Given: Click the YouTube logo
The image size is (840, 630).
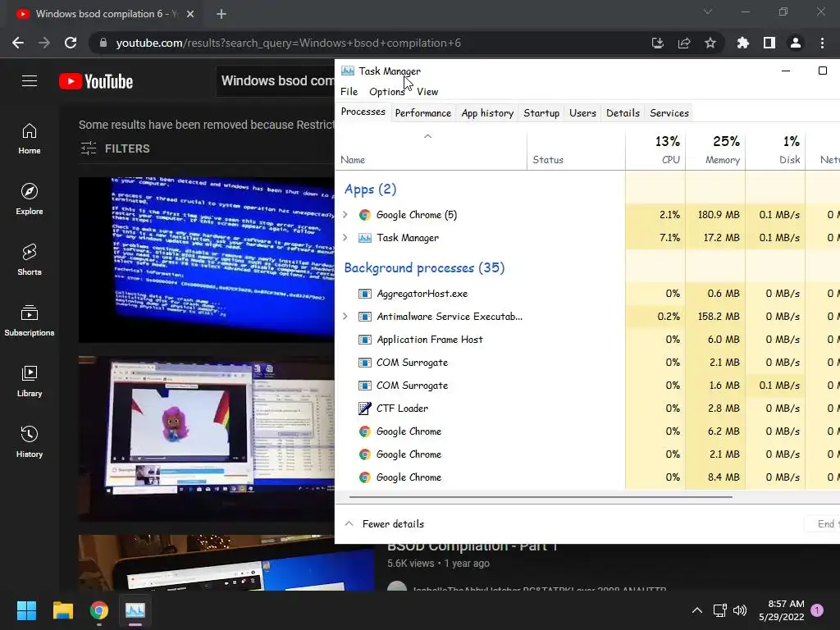Looking at the screenshot, I should point(96,81).
